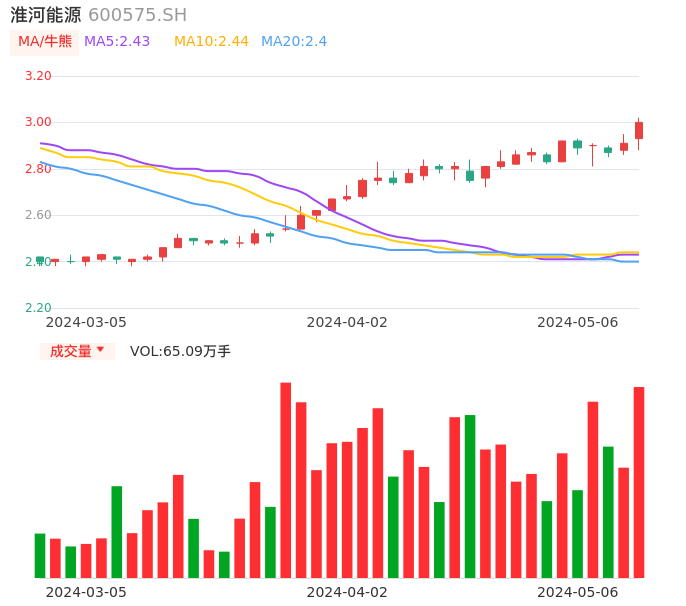This screenshot has height=606, width=686.
Task: Click the final red volume bar on right
Action: (x=639, y=482)
